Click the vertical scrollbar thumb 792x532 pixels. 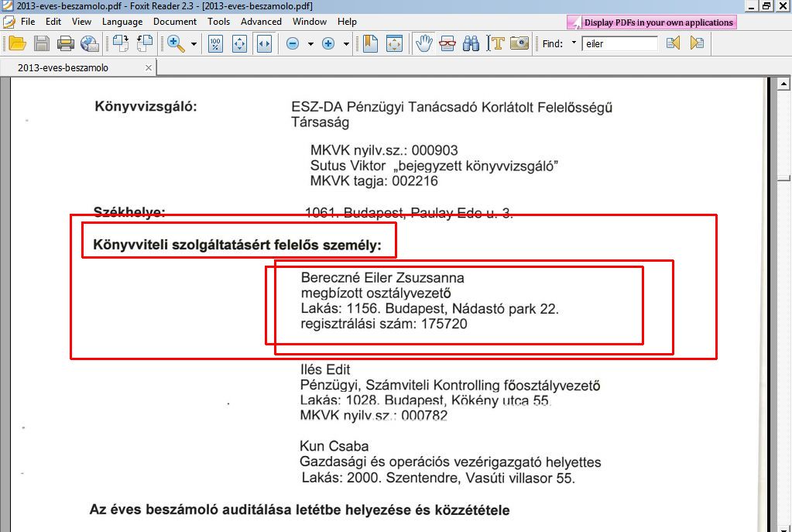[x=784, y=178]
